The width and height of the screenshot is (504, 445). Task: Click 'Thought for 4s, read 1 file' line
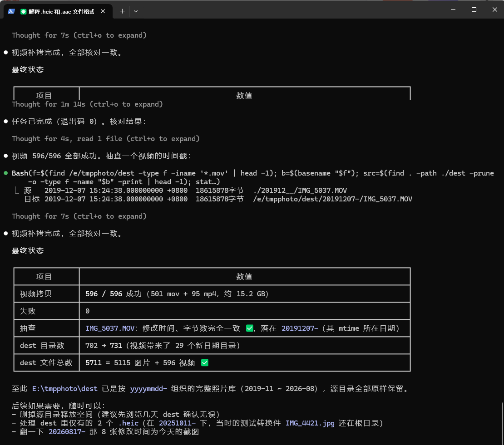click(x=106, y=139)
